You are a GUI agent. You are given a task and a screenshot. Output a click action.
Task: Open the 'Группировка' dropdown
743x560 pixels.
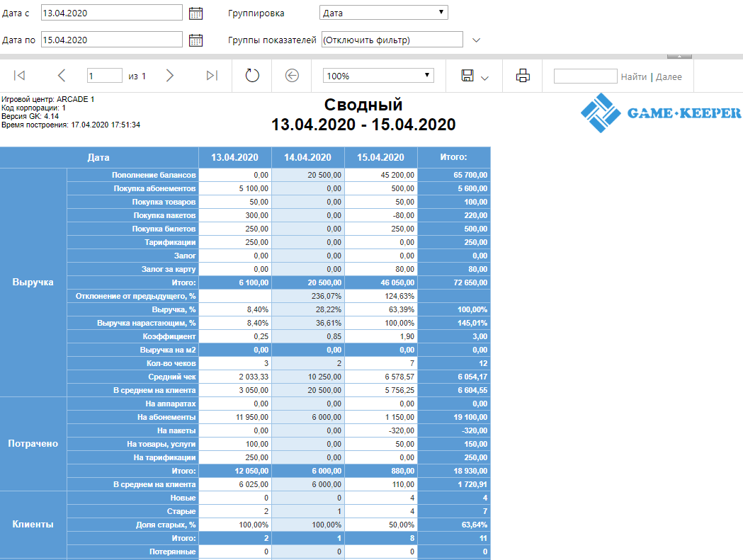click(x=384, y=13)
